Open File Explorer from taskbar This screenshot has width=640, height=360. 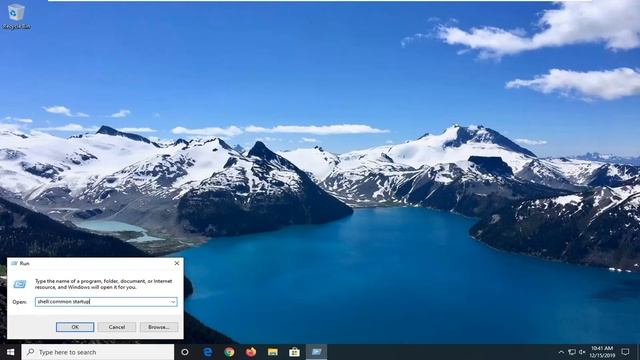(273, 352)
